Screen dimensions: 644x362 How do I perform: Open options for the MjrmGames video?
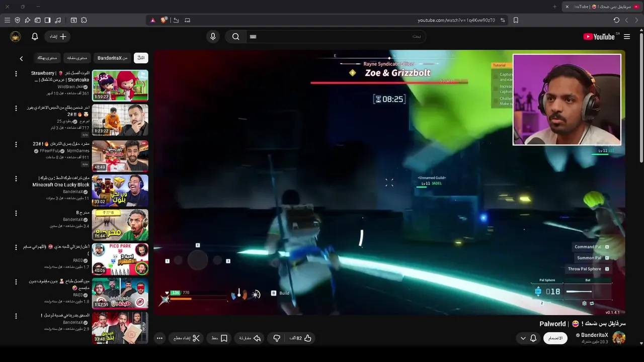point(16,144)
